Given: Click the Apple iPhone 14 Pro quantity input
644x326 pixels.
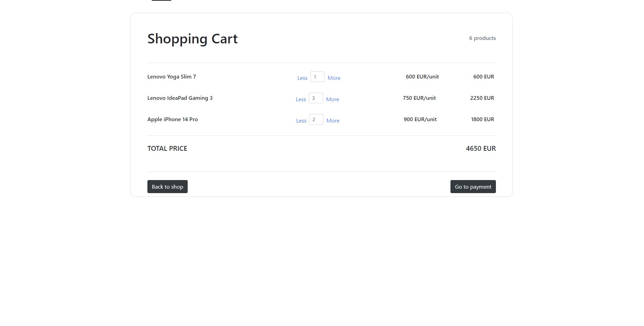Looking at the screenshot, I should click(316, 119).
